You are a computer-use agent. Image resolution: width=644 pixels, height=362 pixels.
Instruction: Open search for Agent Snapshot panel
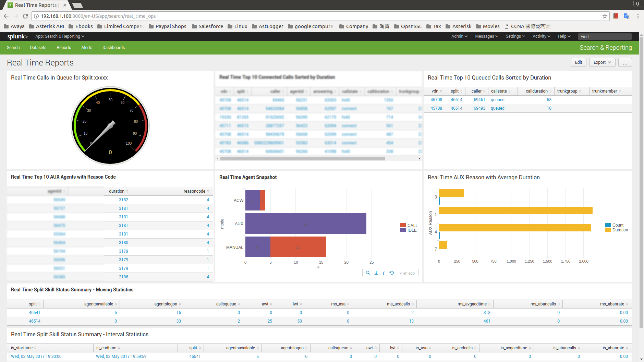pyautogui.click(x=368, y=273)
